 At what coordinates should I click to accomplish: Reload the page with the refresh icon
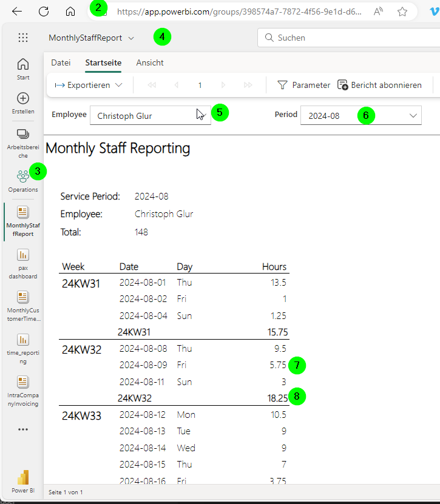pyautogui.click(x=44, y=12)
